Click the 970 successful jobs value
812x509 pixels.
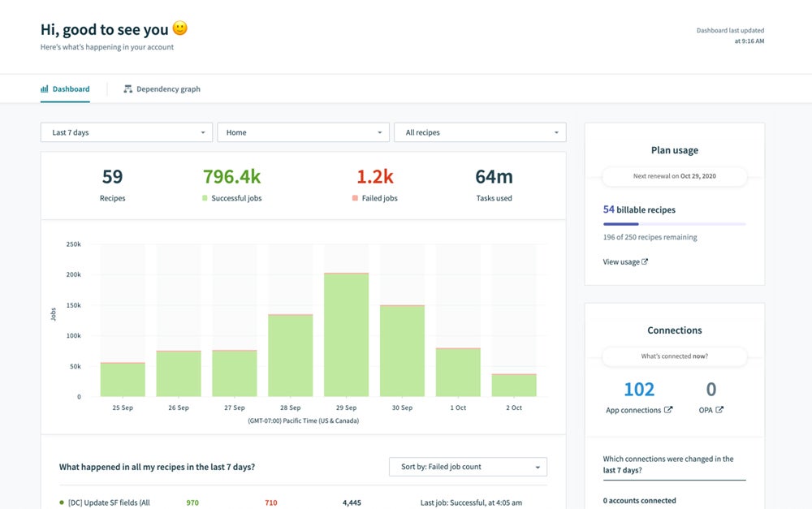192,503
